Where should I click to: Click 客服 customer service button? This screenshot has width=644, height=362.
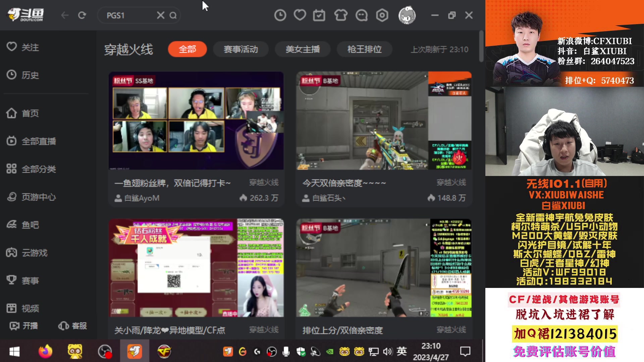point(72,326)
